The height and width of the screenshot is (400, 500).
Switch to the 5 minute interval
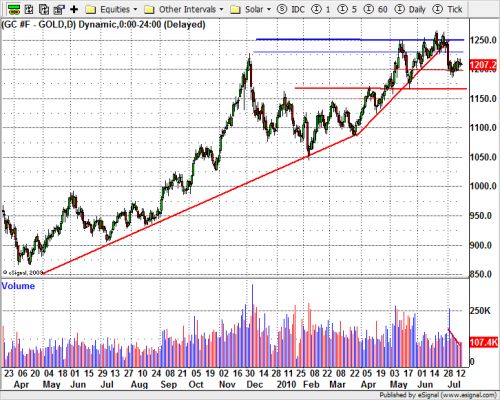coord(347,9)
